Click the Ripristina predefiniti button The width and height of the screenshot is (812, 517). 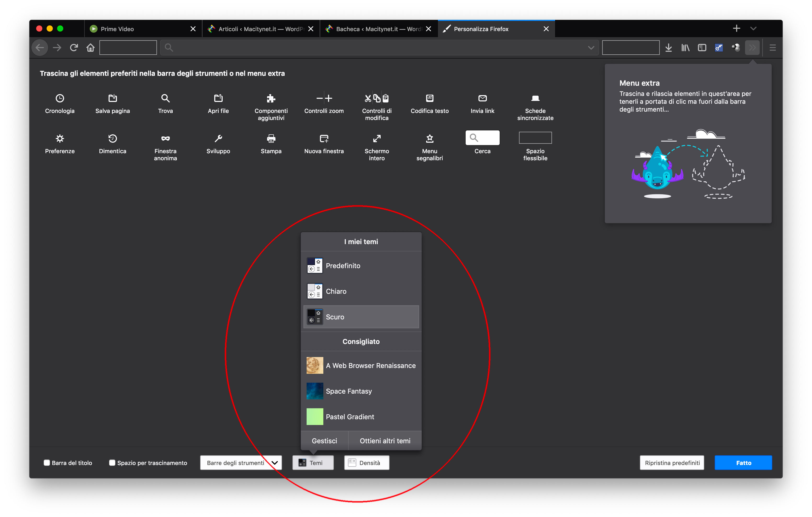click(672, 462)
